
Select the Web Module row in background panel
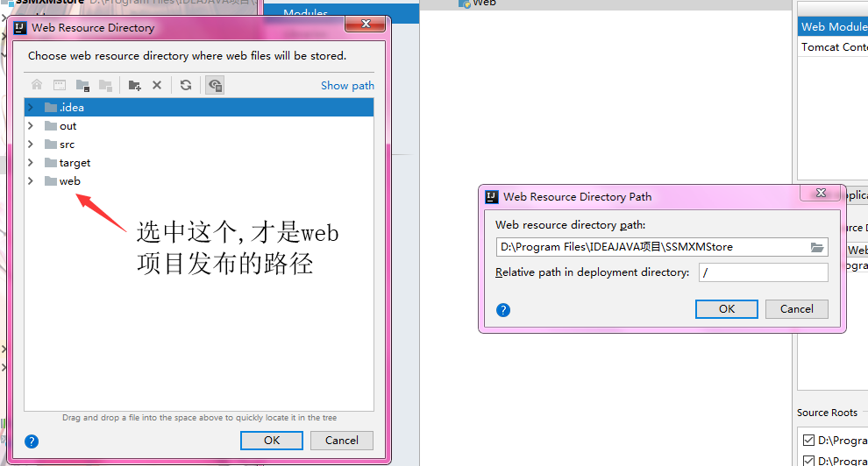pos(833,26)
